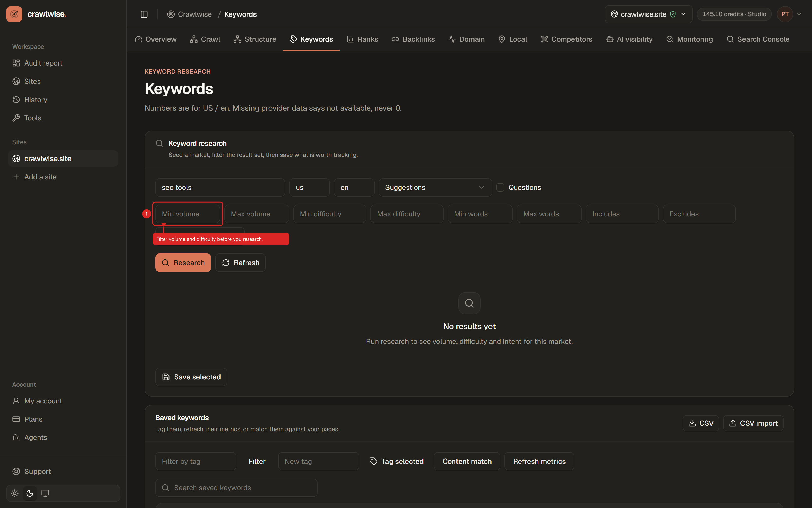
Task: Switch to the Backlinks tab
Action: click(x=413, y=39)
